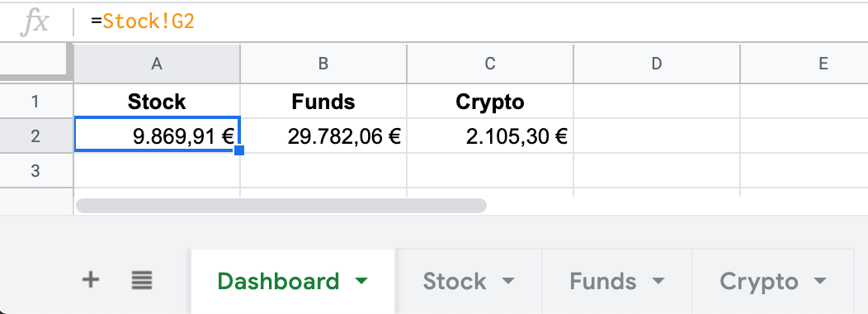
Task: Click the horizontal scrollbar thumb
Action: [x=281, y=206]
